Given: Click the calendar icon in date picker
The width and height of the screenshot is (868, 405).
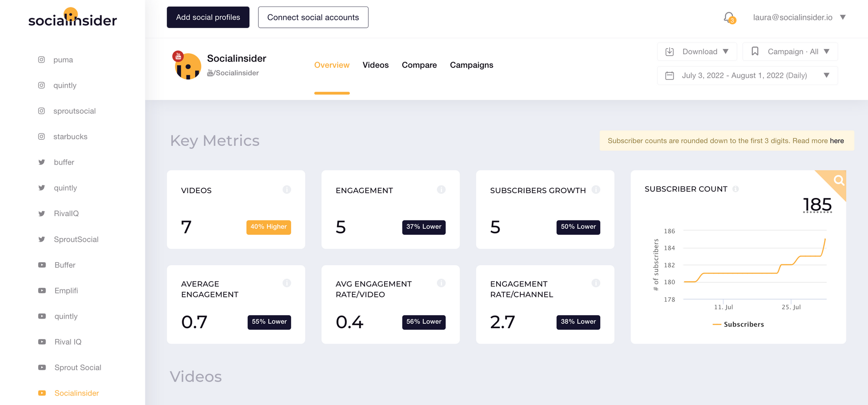Looking at the screenshot, I should [670, 76].
